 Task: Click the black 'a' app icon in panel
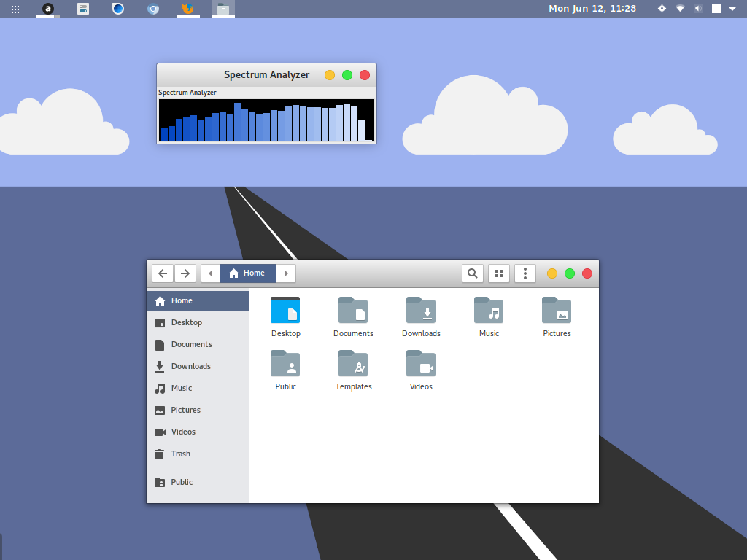(47, 9)
